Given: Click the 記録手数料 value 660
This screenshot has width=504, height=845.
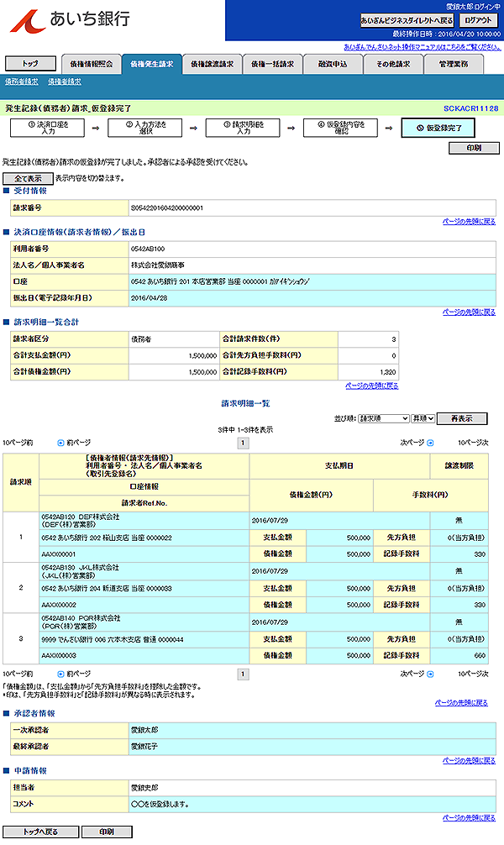Looking at the screenshot, I should 480,656.
